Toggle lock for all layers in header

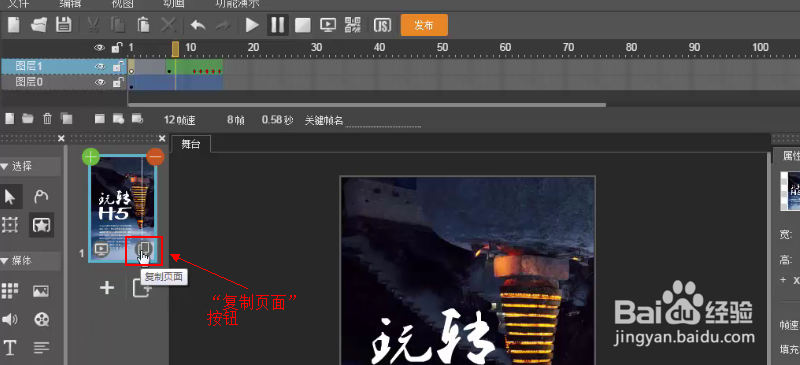point(117,48)
